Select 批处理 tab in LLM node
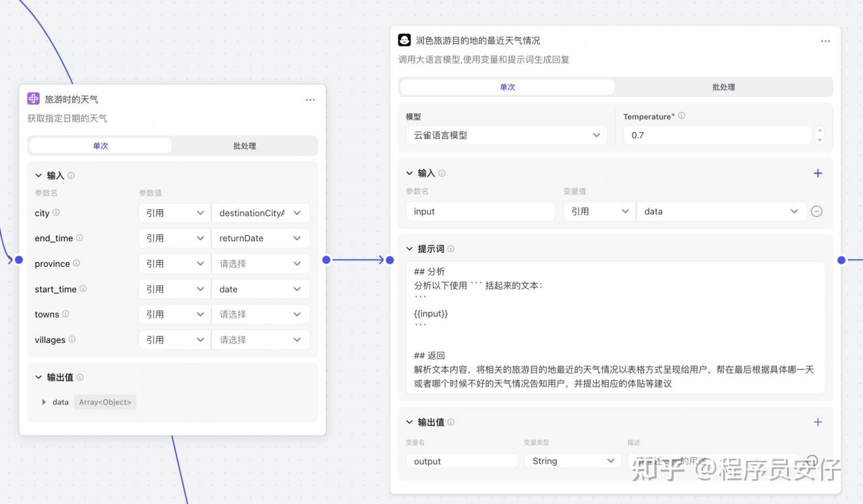The image size is (863, 504). click(x=723, y=87)
